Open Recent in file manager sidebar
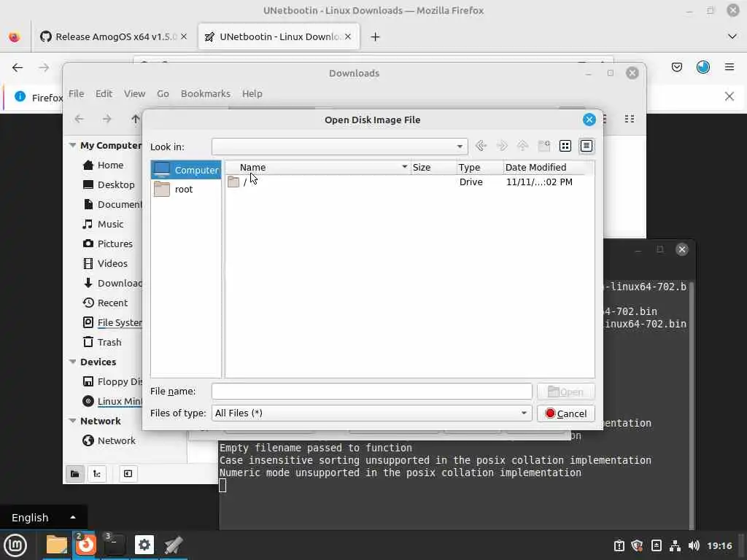The width and height of the screenshot is (747, 560). pyautogui.click(x=105, y=303)
